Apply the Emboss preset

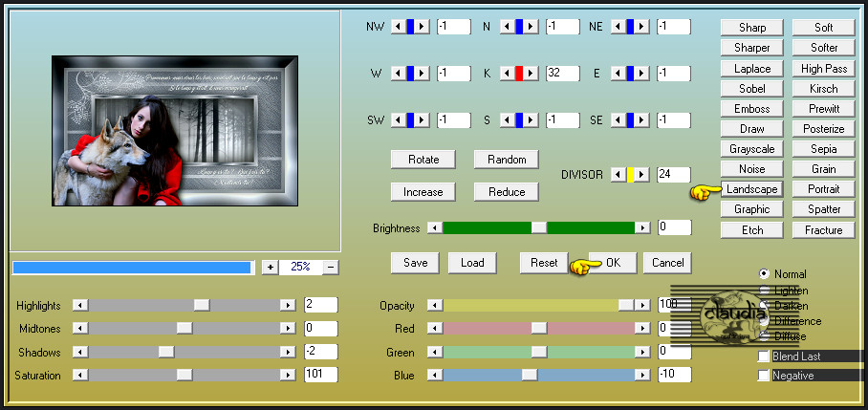click(751, 109)
